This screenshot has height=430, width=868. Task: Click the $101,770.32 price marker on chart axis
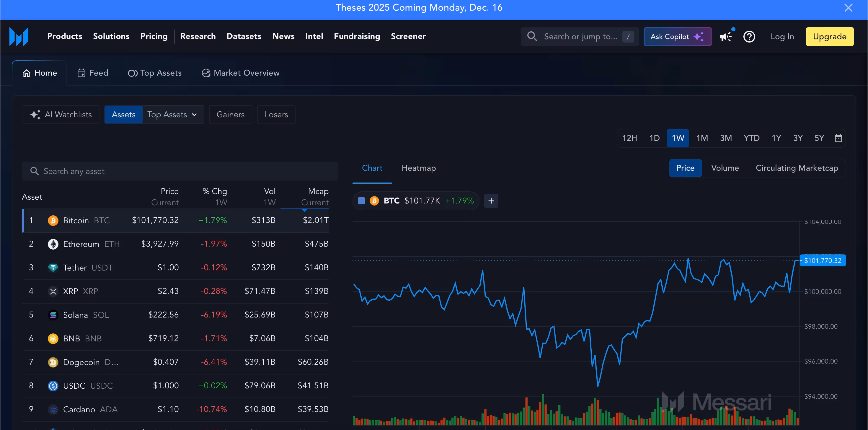822,260
